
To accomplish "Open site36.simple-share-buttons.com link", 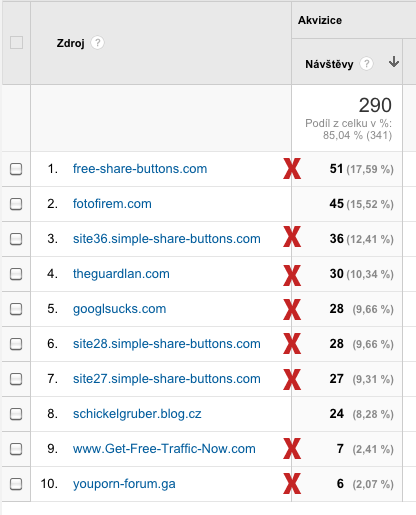I will pos(167,239).
